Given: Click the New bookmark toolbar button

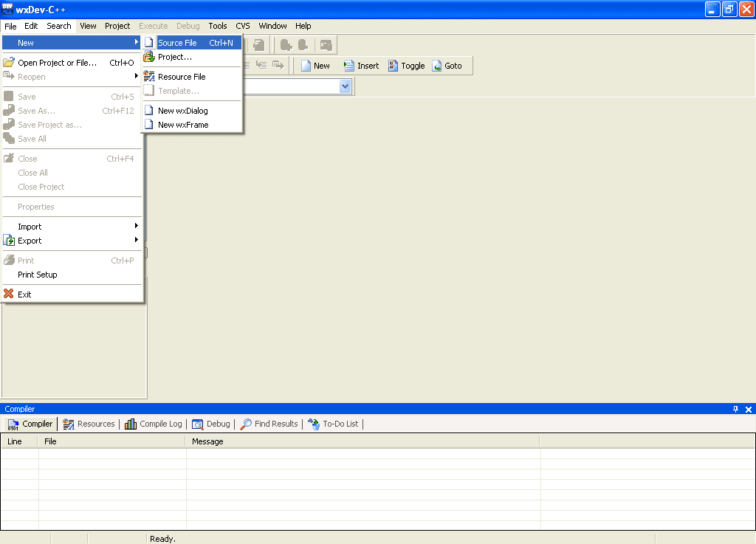Looking at the screenshot, I should (x=315, y=66).
